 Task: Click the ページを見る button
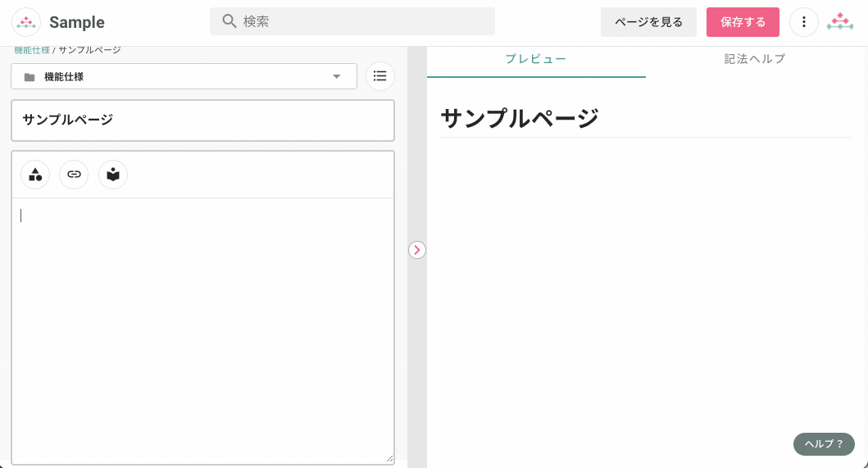click(x=648, y=22)
